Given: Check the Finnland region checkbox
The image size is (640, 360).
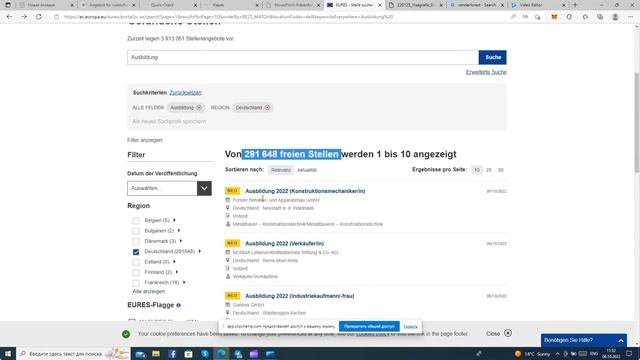Looking at the screenshot, I should (x=136, y=272).
